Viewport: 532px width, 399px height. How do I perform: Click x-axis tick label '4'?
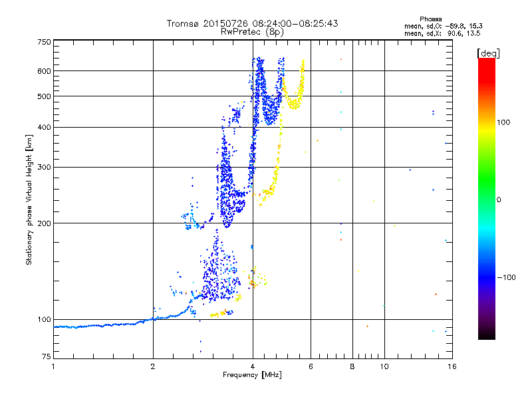point(253,366)
